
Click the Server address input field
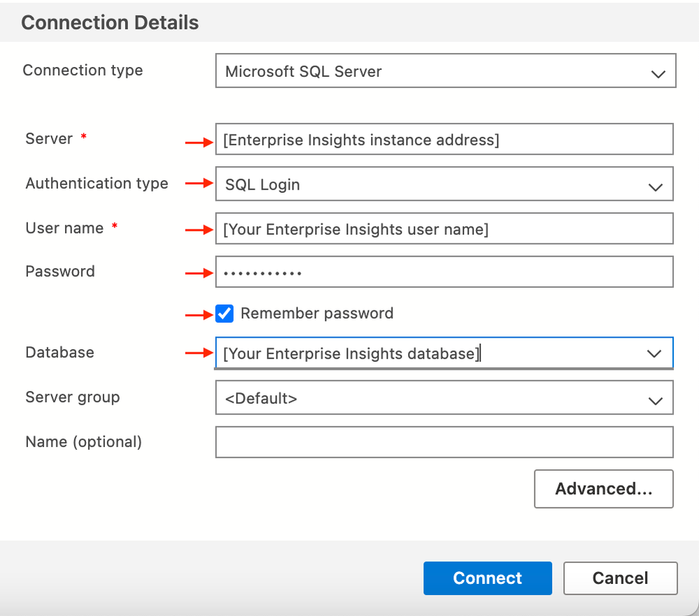[x=444, y=140]
